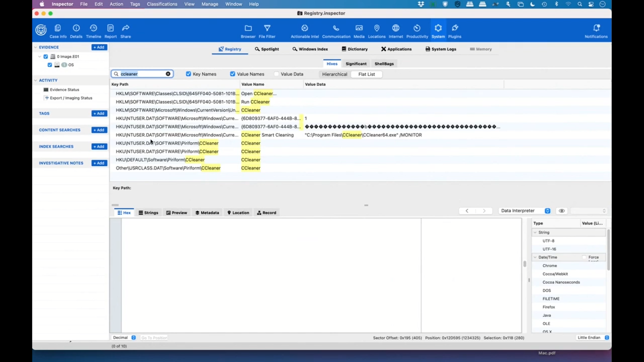This screenshot has height=362, width=644.
Task: Enable the Value Data checkbox
Action: [276, 74]
